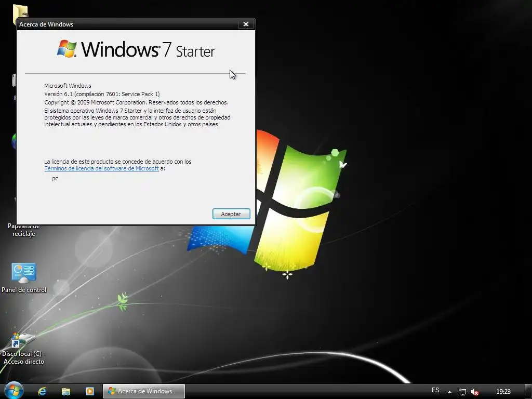532x399 pixels.
Task: Click the Copyright 2009 Microsoft Corporation line
Action: [x=136, y=102]
